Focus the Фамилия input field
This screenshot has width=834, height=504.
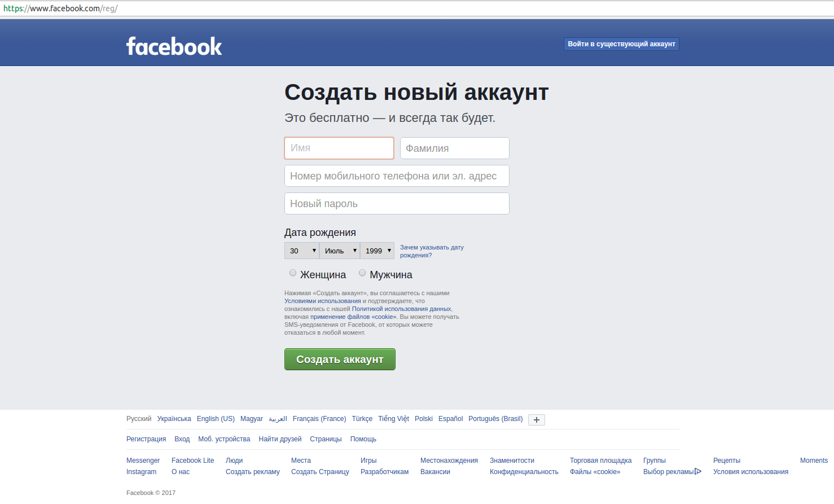pyautogui.click(x=455, y=148)
